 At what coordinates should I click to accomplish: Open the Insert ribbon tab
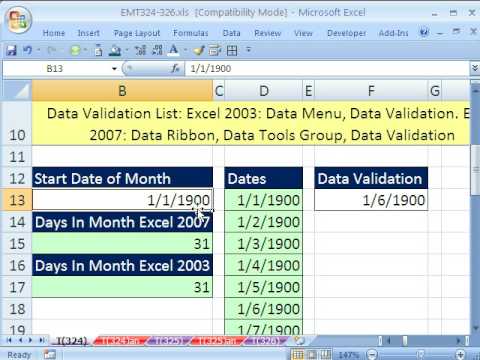click(x=89, y=33)
